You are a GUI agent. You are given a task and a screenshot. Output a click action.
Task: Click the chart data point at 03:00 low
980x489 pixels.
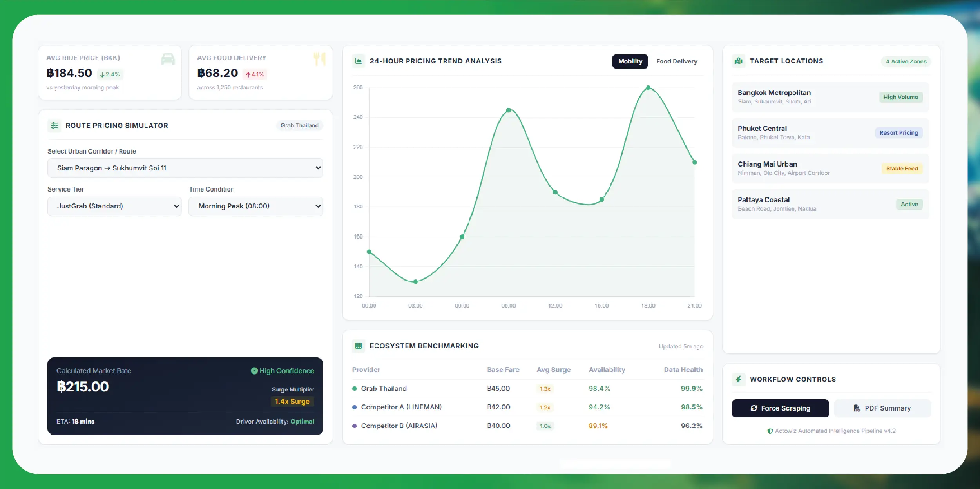(416, 281)
